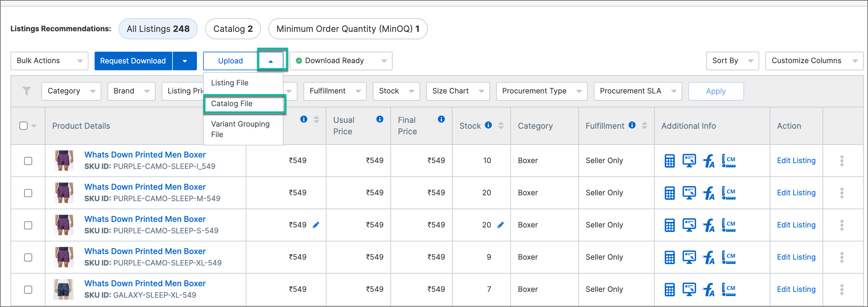The image size is (868, 307).
Task: Choose Variant Grouping File from Upload menu
Action: coord(243,129)
